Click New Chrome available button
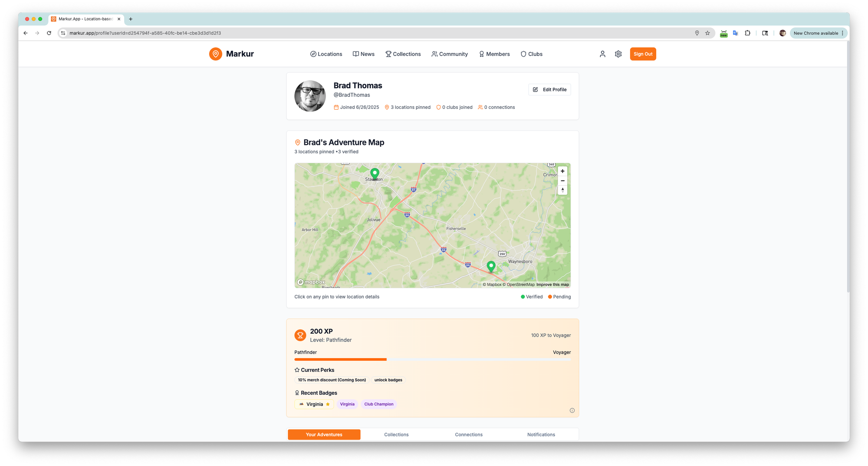 818,33
